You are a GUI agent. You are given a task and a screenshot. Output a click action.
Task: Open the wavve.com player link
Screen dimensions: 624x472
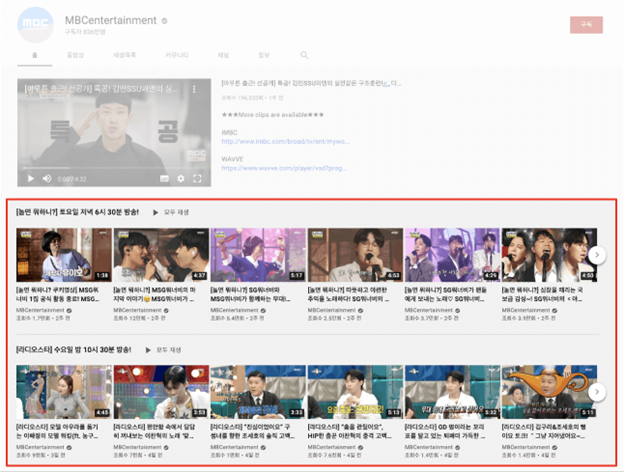point(284,168)
